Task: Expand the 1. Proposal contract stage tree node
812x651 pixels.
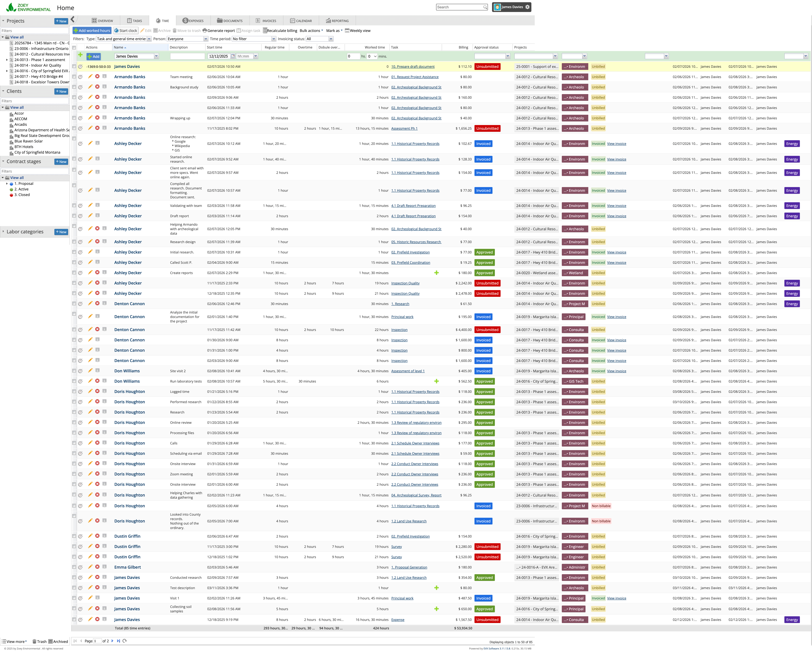Action: click(x=7, y=184)
